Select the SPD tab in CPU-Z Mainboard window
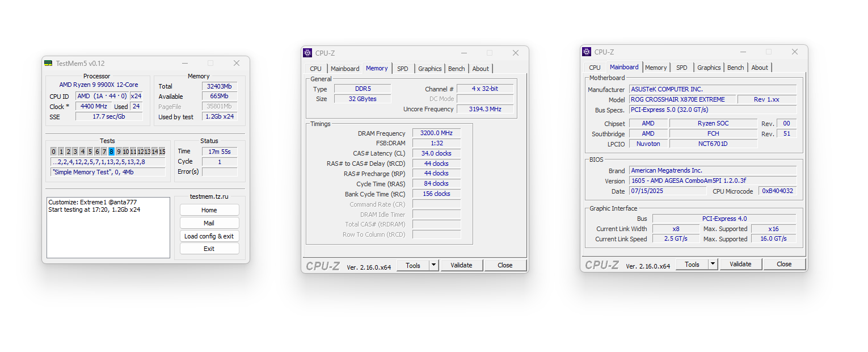Screen dimensions: 868x352 coord(681,68)
